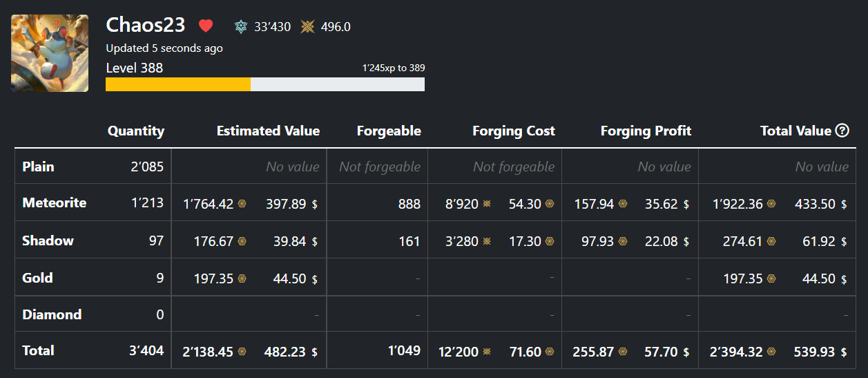868x378 pixels.
Task: Click the Estimated Value column header
Action: pos(268,131)
